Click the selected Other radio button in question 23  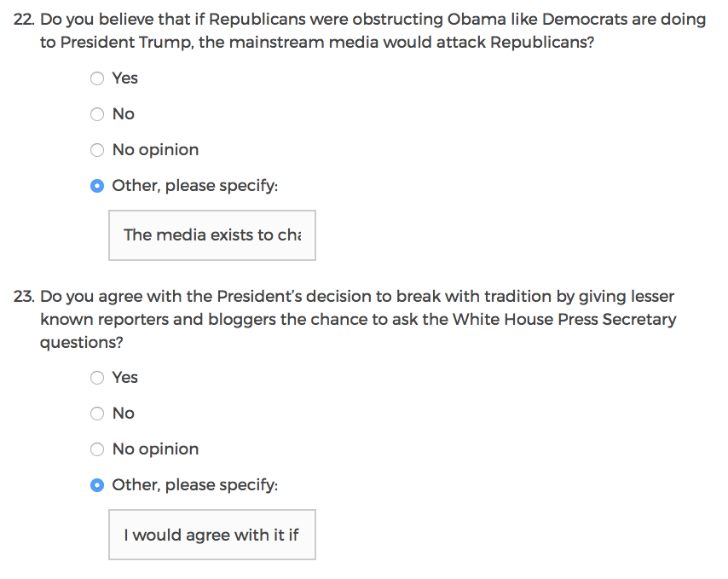pyautogui.click(x=97, y=485)
